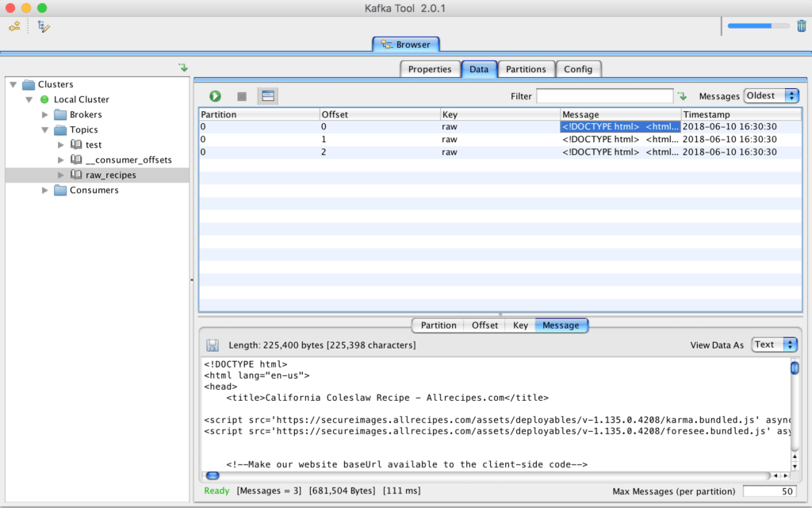Save the message content using disk icon

[211, 344]
